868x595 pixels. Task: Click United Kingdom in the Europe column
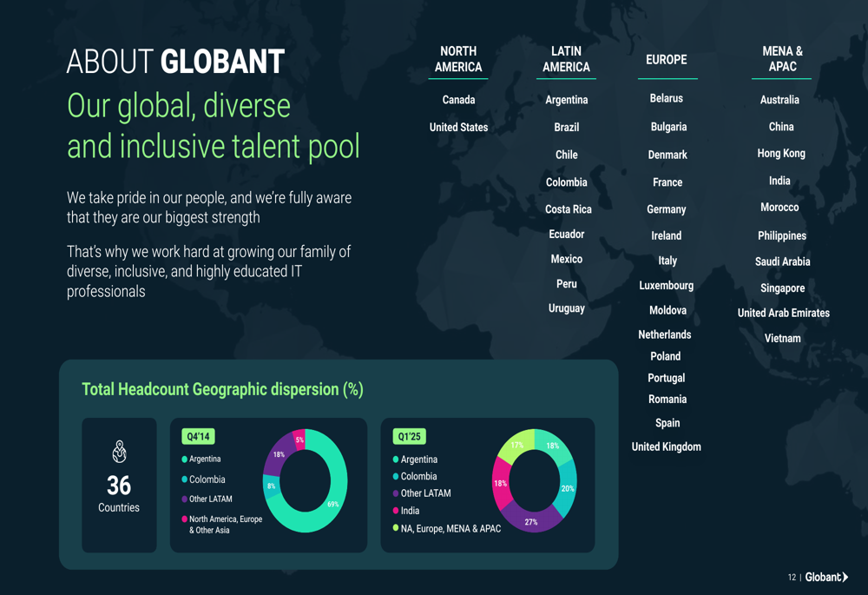point(667,446)
